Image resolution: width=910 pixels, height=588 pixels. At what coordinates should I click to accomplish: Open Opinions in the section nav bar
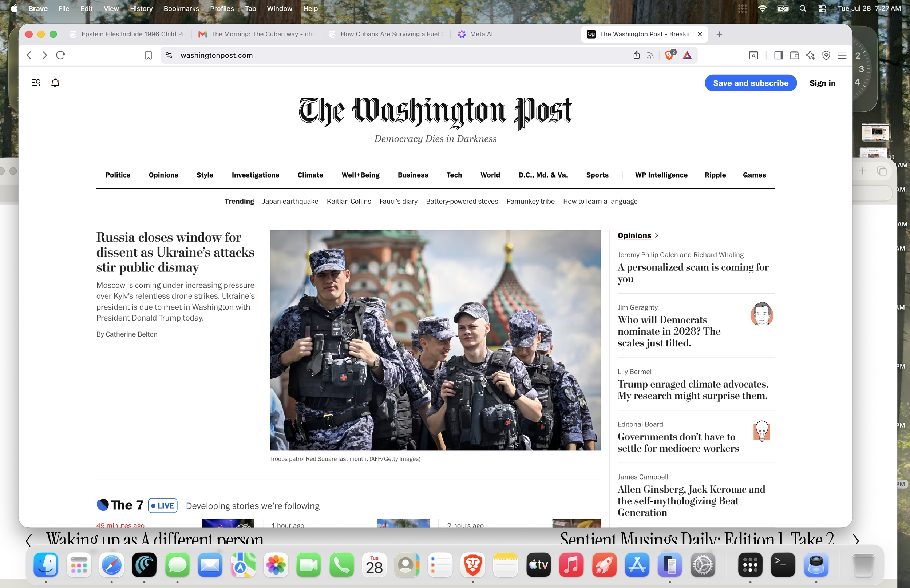[x=163, y=175]
